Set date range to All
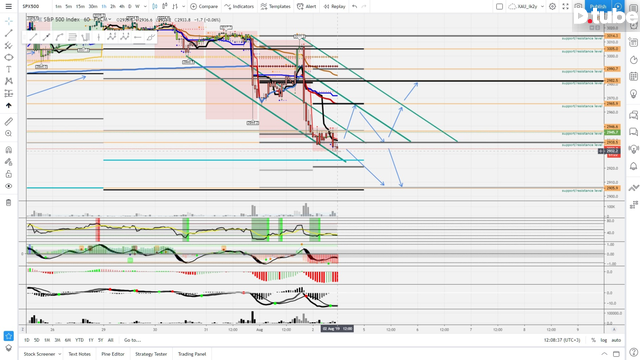The height and width of the screenshot is (360, 640). (x=111, y=340)
